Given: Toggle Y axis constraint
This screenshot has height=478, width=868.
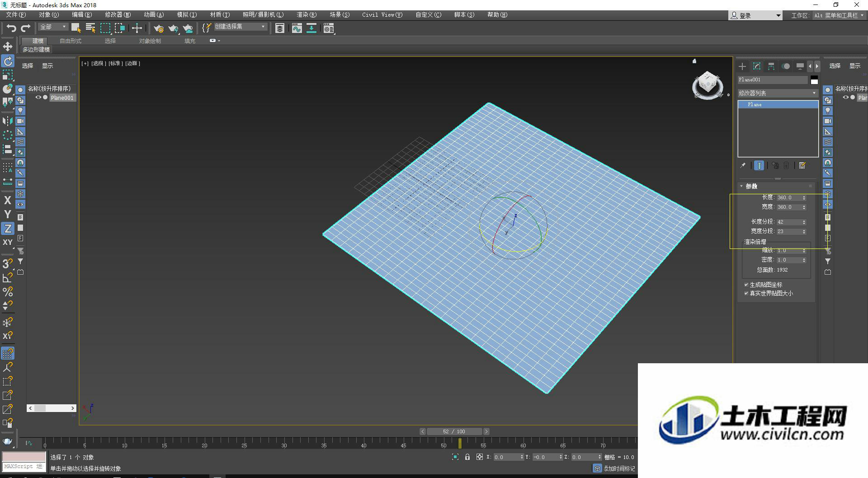Looking at the screenshot, I should point(8,214).
